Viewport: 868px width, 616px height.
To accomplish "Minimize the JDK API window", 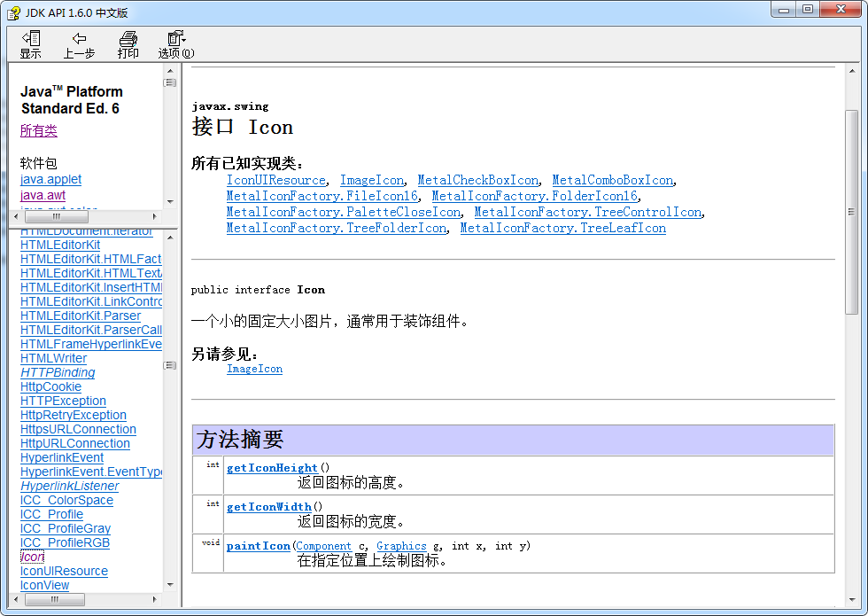I will pos(784,10).
